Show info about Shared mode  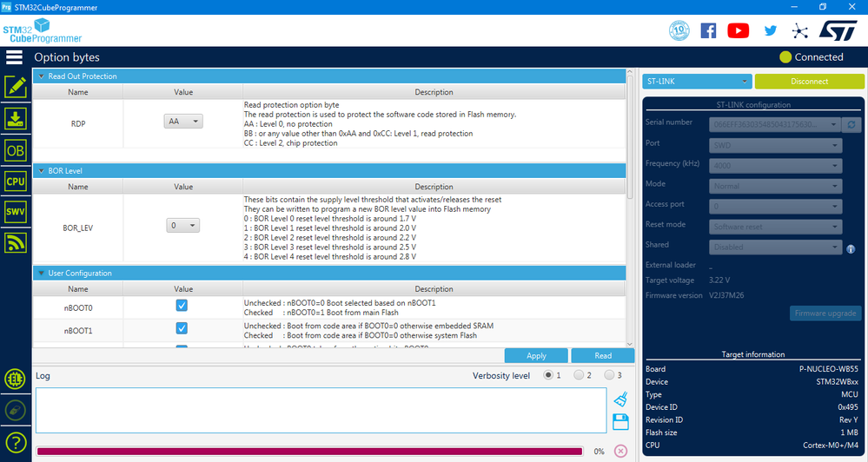pos(851,249)
